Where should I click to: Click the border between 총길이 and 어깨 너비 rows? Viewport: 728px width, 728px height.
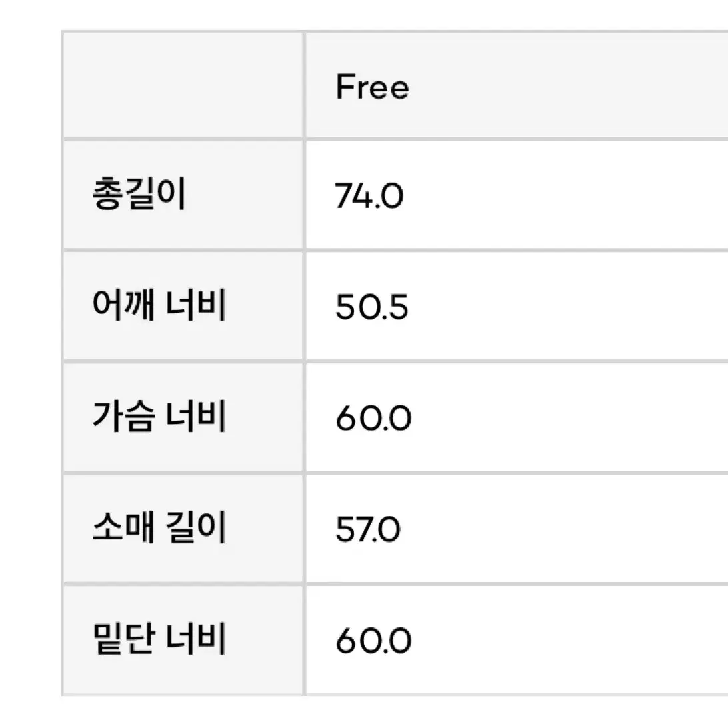point(395,250)
